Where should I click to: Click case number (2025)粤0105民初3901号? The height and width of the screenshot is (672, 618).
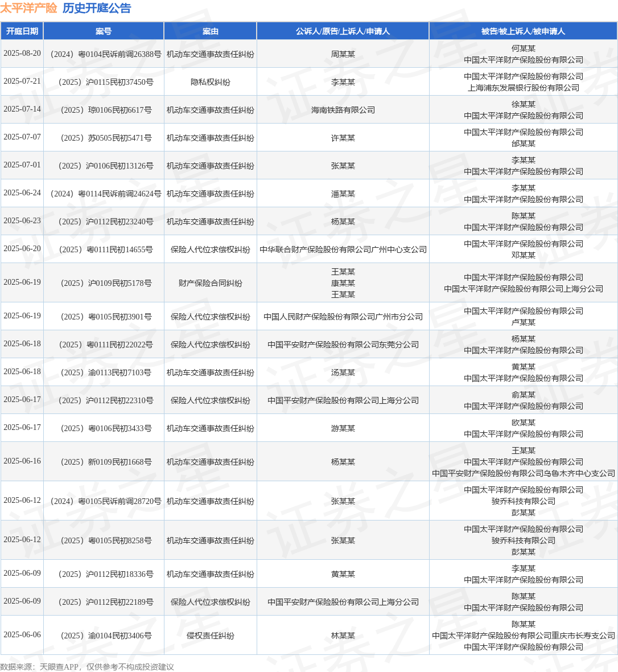[x=106, y=317]
